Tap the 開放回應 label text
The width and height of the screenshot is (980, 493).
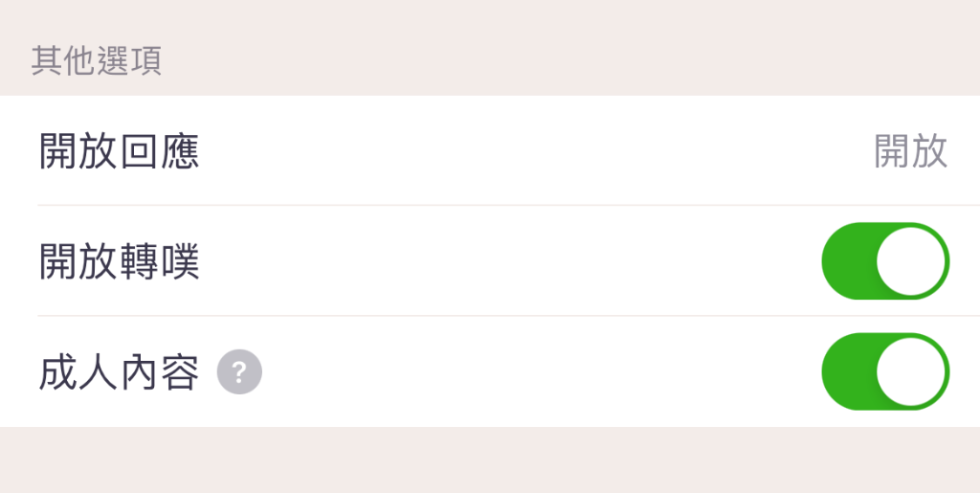click(120, 151)
